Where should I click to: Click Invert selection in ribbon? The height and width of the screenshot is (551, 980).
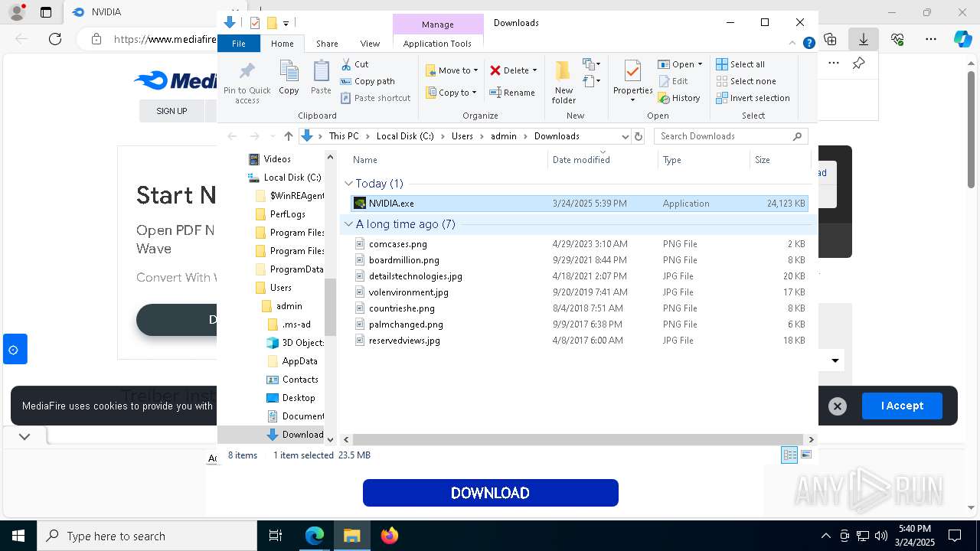click(753, 98)
